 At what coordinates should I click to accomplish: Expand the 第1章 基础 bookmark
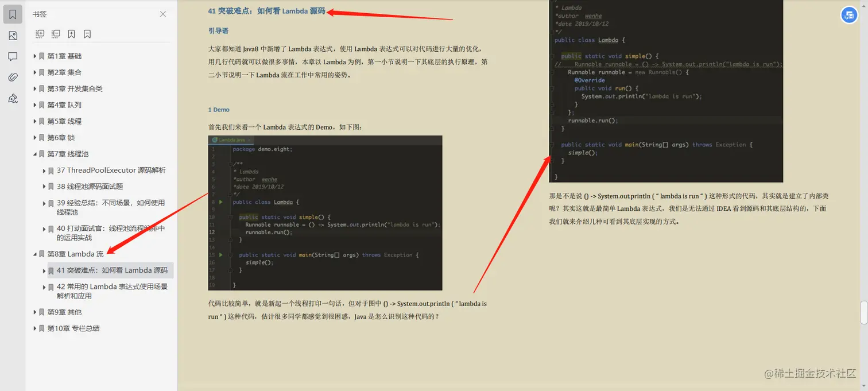pos(35,56)
